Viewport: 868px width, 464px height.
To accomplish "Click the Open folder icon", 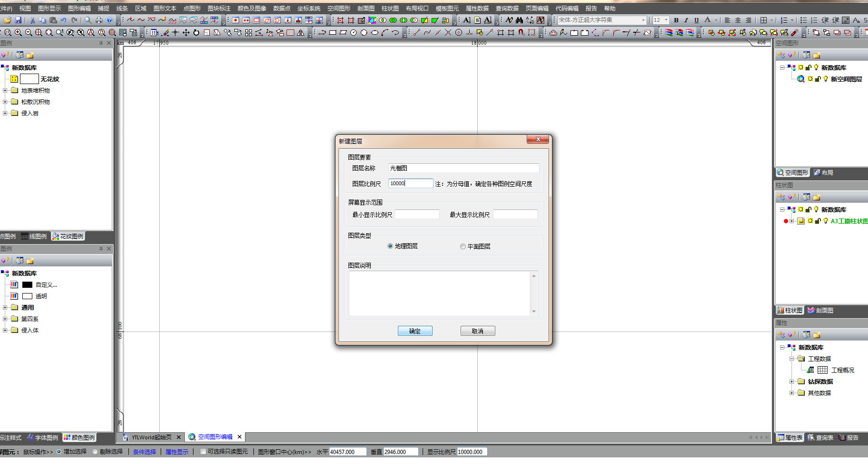I will coord(8,20).
